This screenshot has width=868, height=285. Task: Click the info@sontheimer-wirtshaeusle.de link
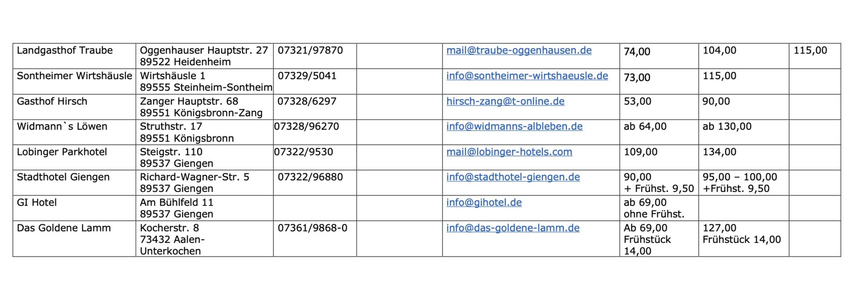tap(527, 76)
